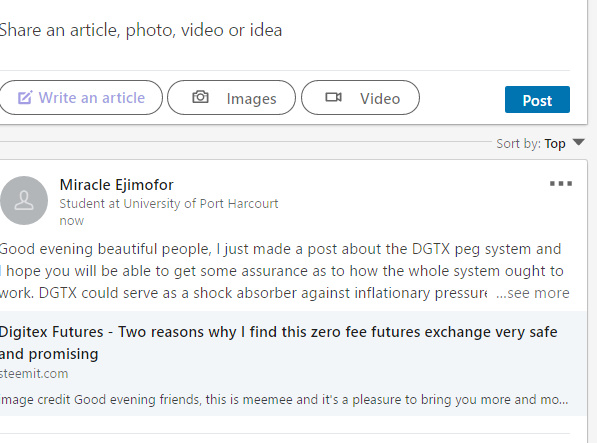Click the 'now' timestamp on the post
The width and height of the screenshot is (597, 443).
(x=72, y=221)
